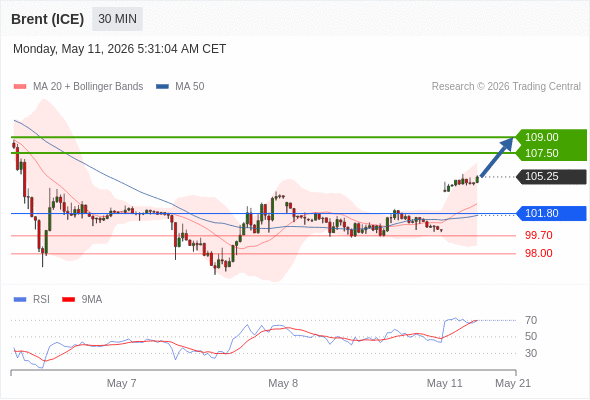Click the 99.70 red support label
This screenshot has height=400, width=590.
tap(539, 236)
